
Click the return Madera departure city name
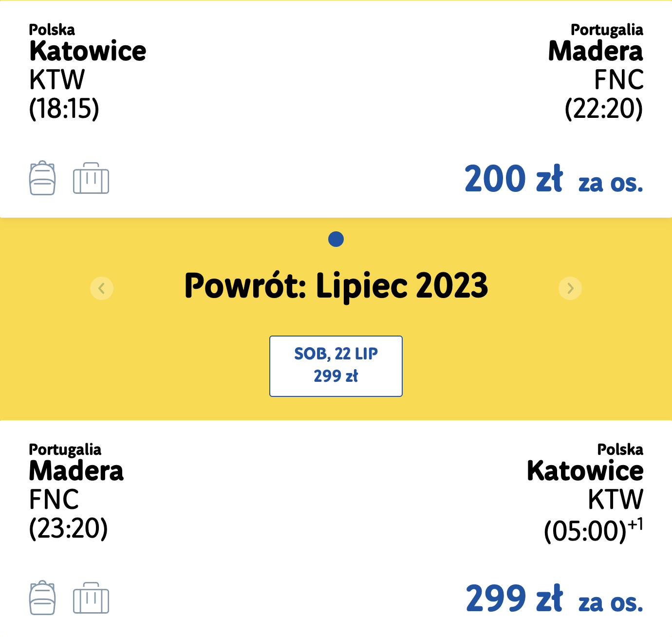pyautogui.click(x=76, y=471)
